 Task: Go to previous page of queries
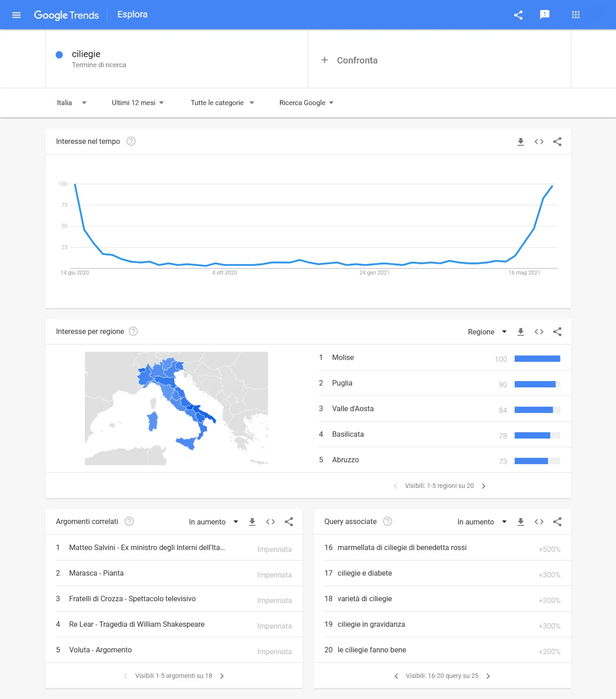pos(396,676)
